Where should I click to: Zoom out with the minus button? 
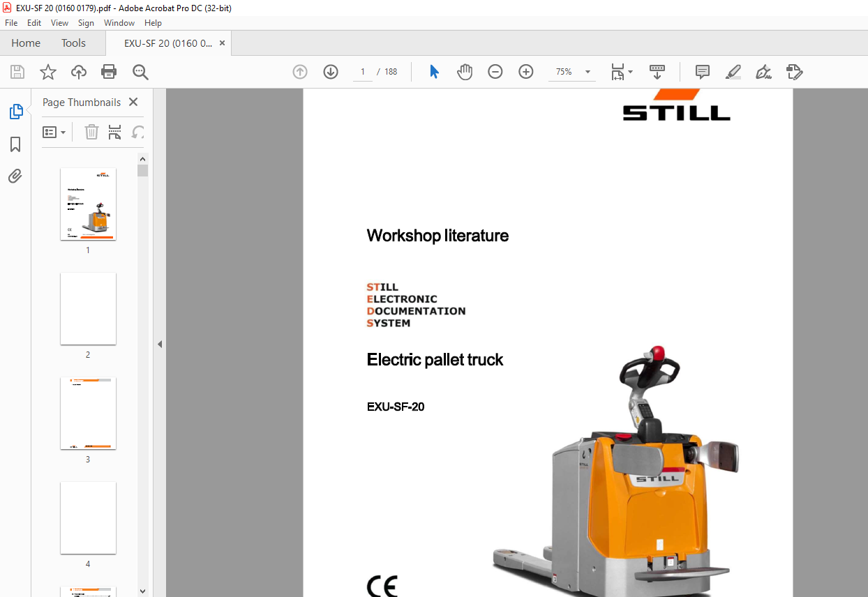pyautogui.click(x=495, y=72)
